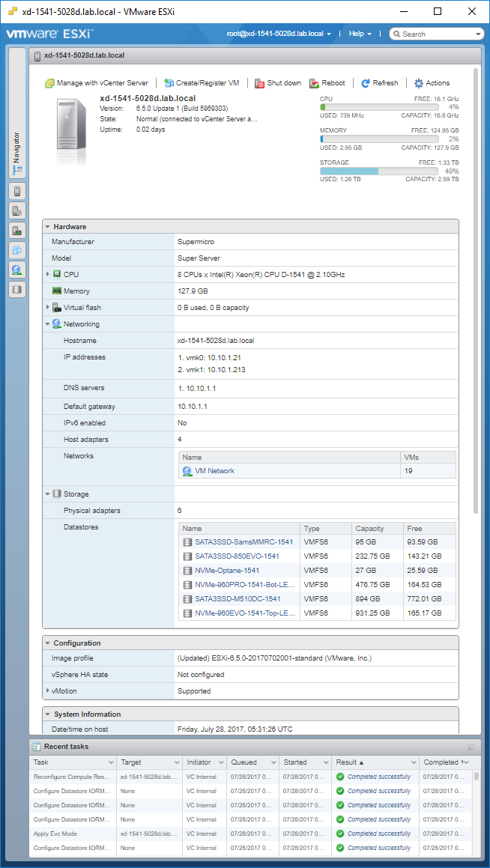Open the Actions dropdown menu
The height and width of the screenshot is (868, 490).
[x=432, y=83]
